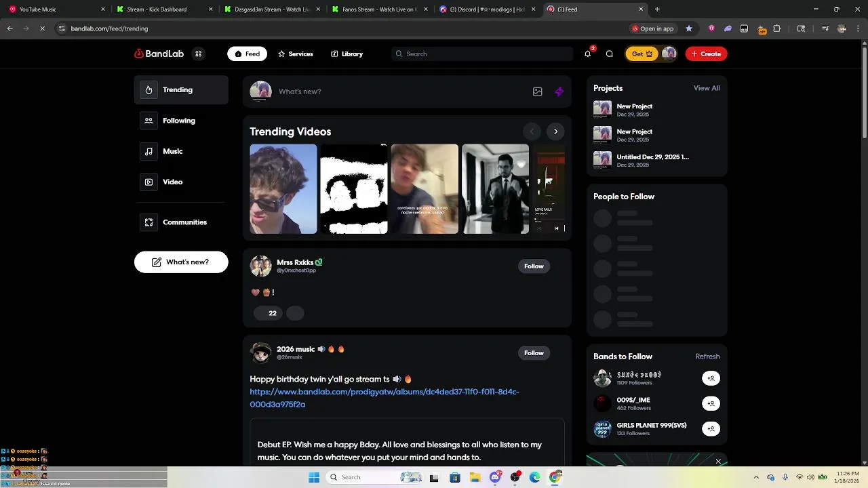Open first New Project in Projects
868x488 pixels.
[656, 109]
